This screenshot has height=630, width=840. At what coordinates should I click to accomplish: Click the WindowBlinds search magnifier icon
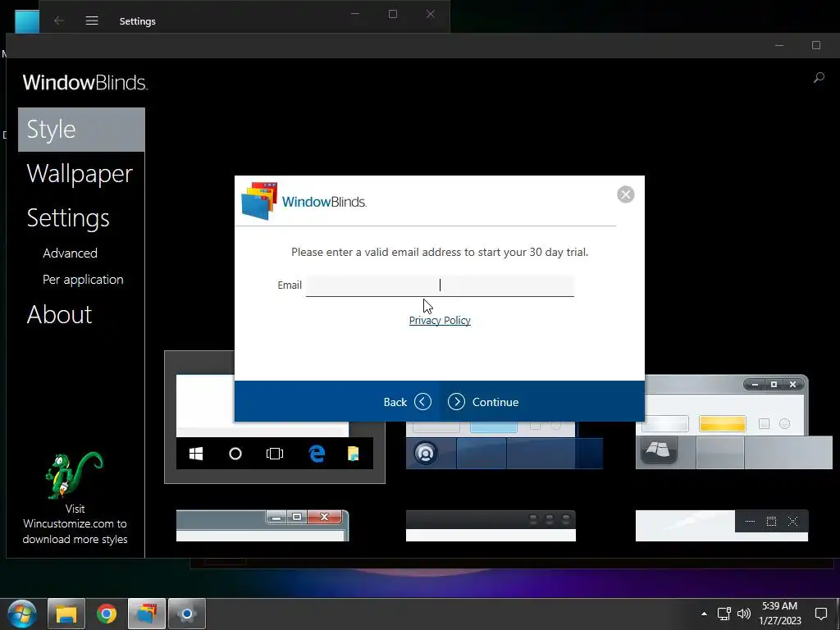[x=819, y=78]
